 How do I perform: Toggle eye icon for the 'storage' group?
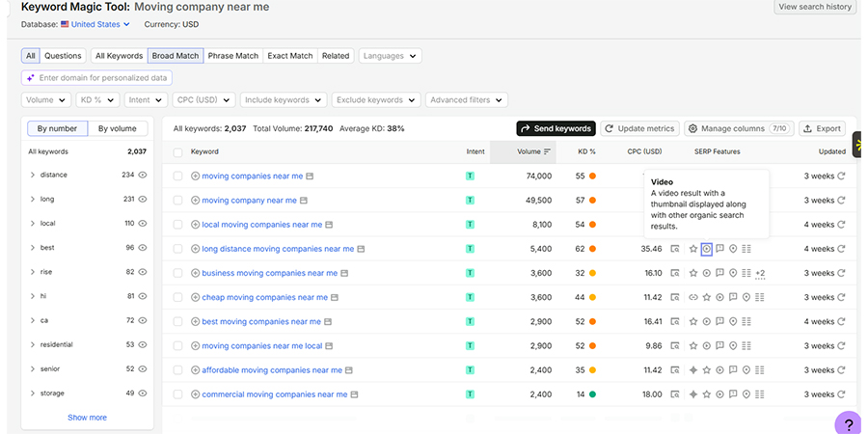point(143,393)
